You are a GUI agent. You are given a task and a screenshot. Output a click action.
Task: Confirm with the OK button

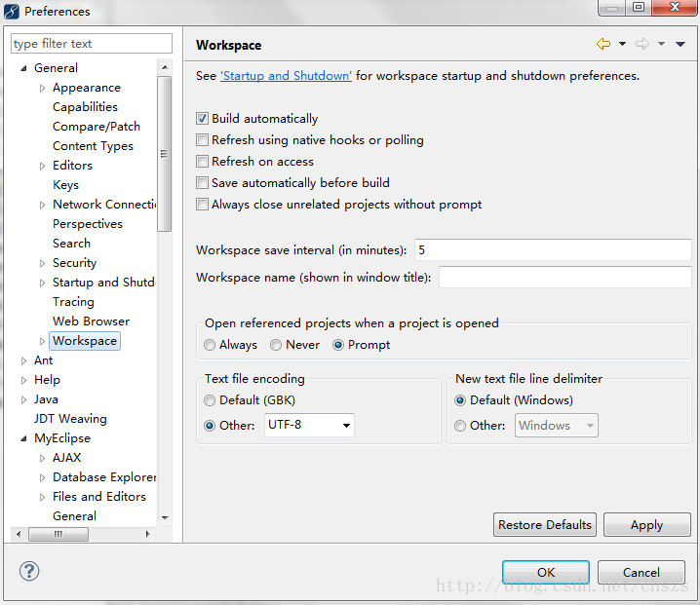pyautogui.click(x=546, y=573)
